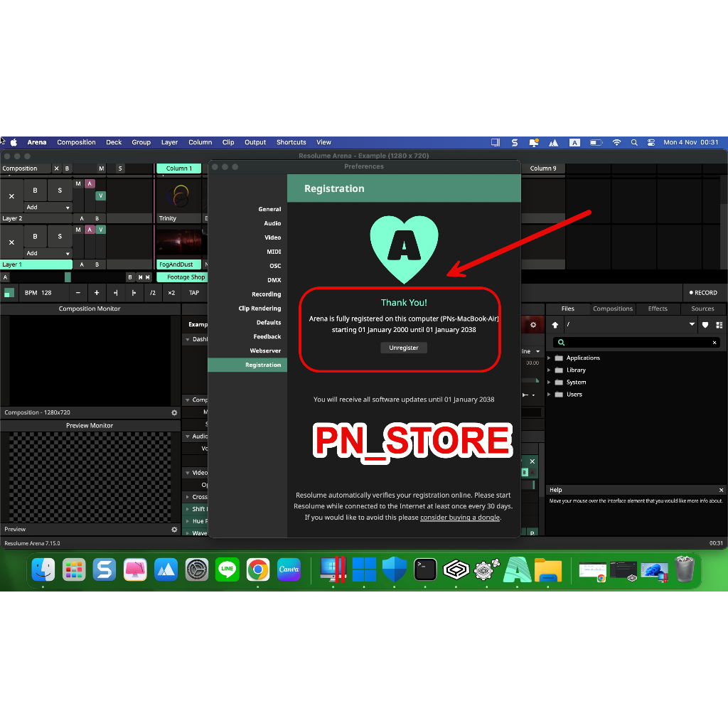Screen dimensions: 728x728
Task: Open Layer 1 Add blend dropdown
Action: pos(48,253)
